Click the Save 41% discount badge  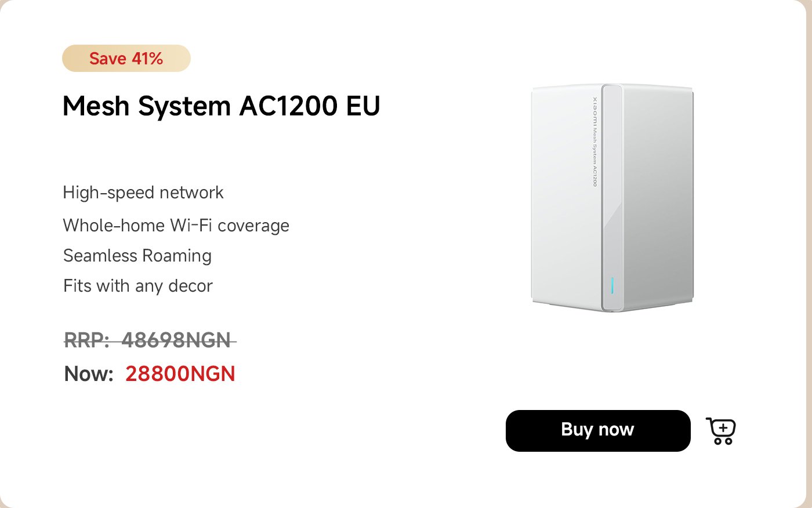[x=126, y=58]
